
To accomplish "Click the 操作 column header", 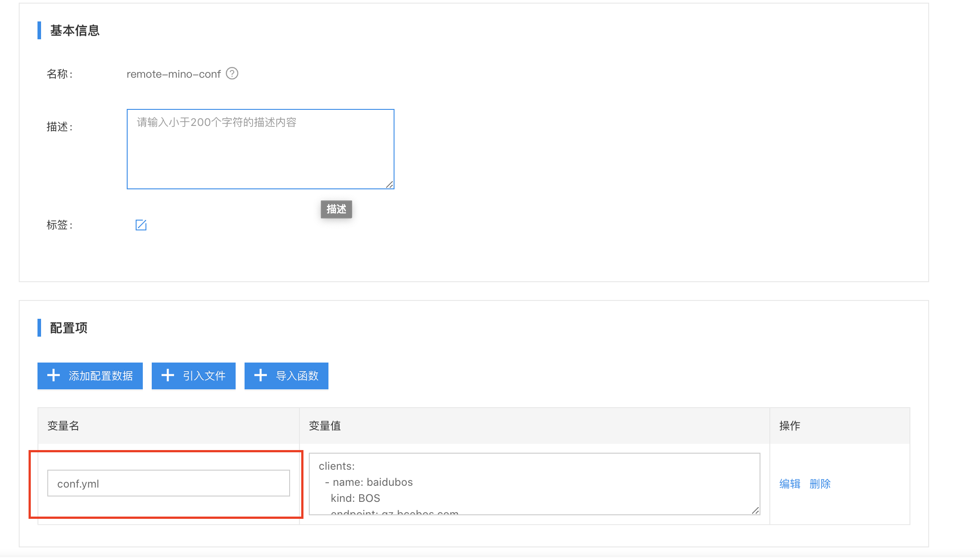I will pyautogui.click(x=840, y=426).
